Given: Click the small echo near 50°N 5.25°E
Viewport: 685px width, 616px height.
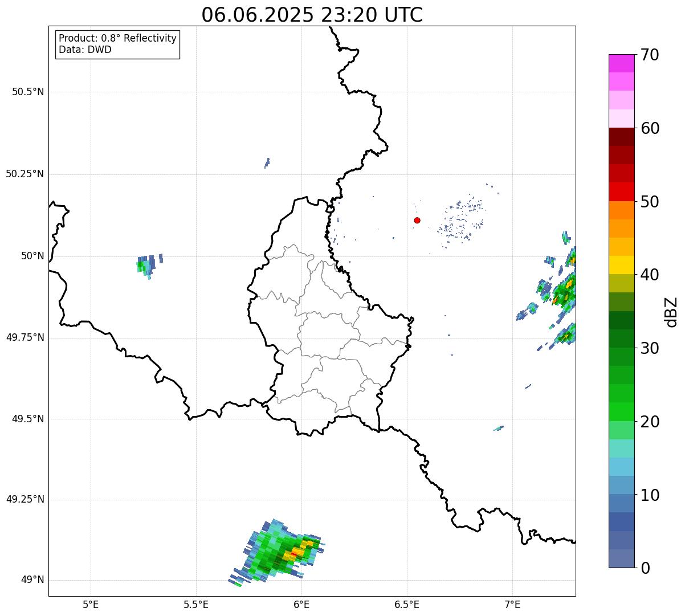Looking at the screenshot, I should point(148,266).
